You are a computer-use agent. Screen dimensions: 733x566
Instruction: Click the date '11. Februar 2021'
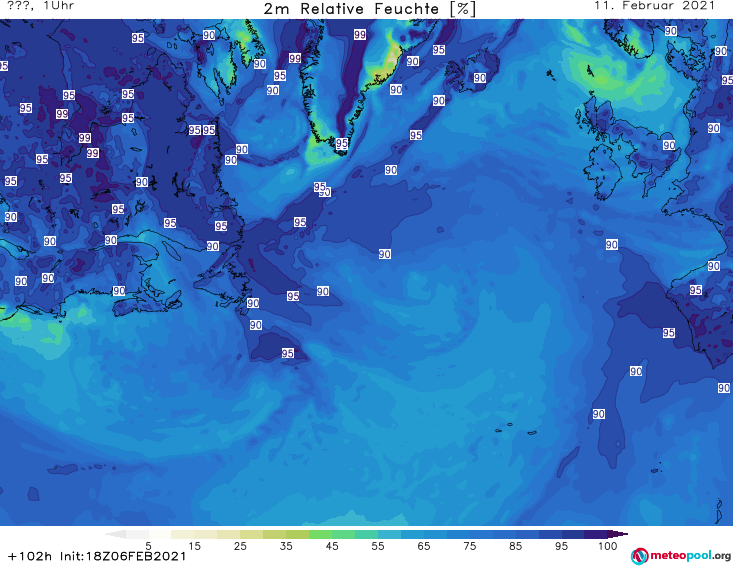coord(654,6)
